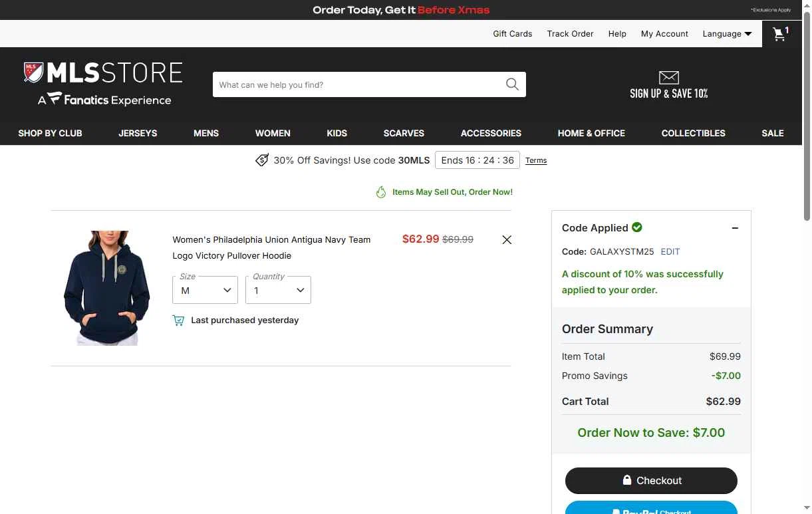The width and height of the screenshot is (812, 514).
Task: Click Order Now to Save $7.00 text
Action: tap(651, 433)
